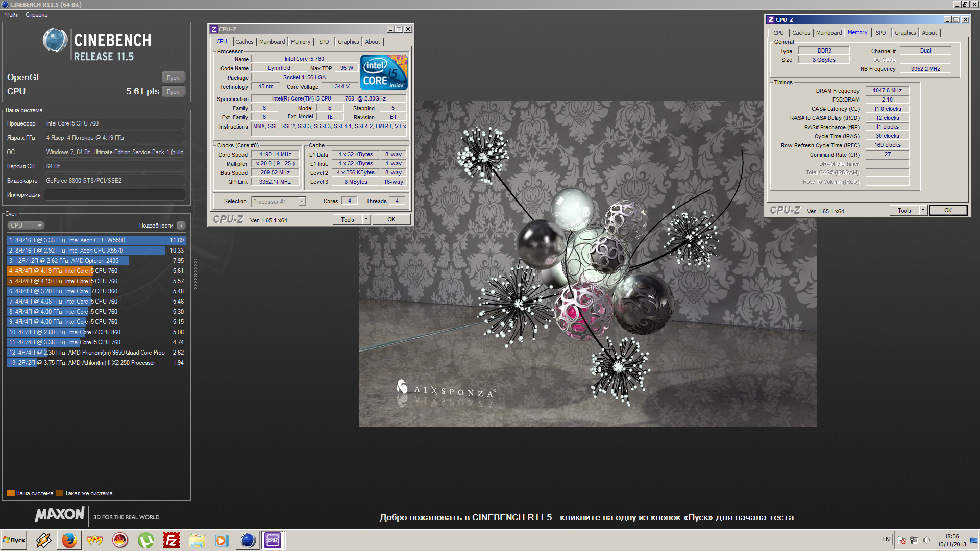Open the Файл menu
Screen dimensions: 980x551
pos(11,15)
